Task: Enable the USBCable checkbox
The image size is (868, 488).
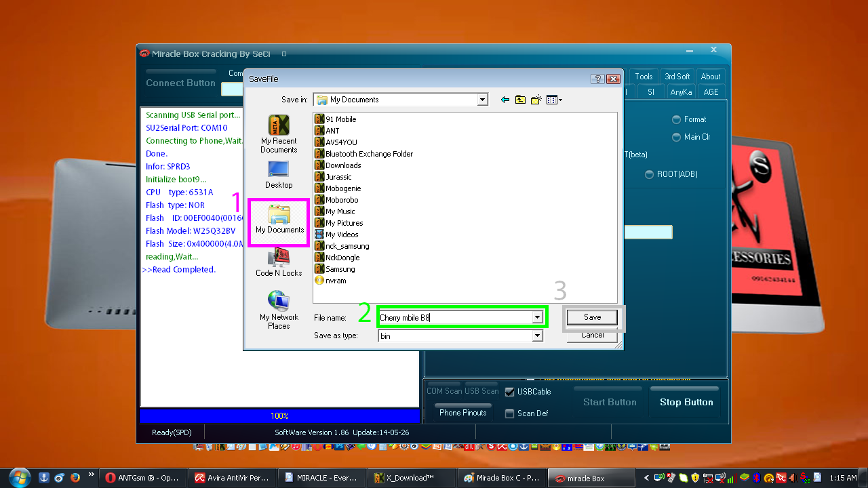Action: coord(510,392)
